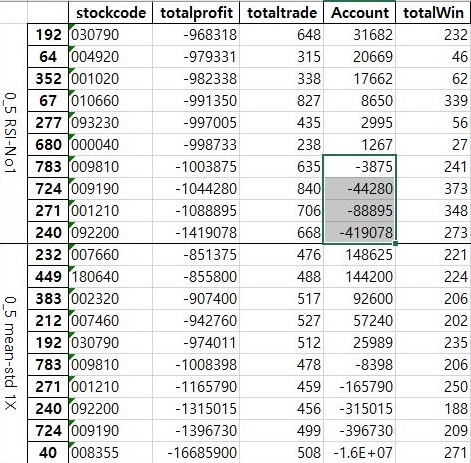Select Account cell 148625

coord(359,255)
